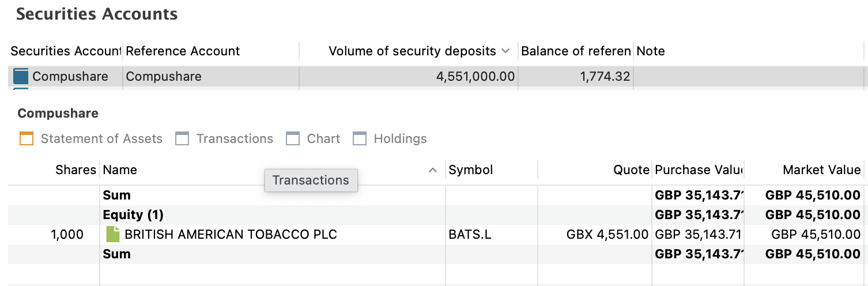
Task: Switch to the Transactions tab
Action: point(235,139)
